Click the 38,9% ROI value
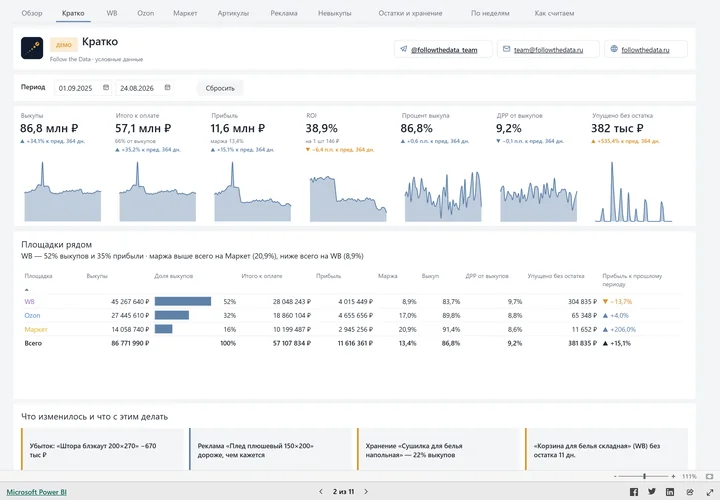720x500 pixels. click(321, 128)
